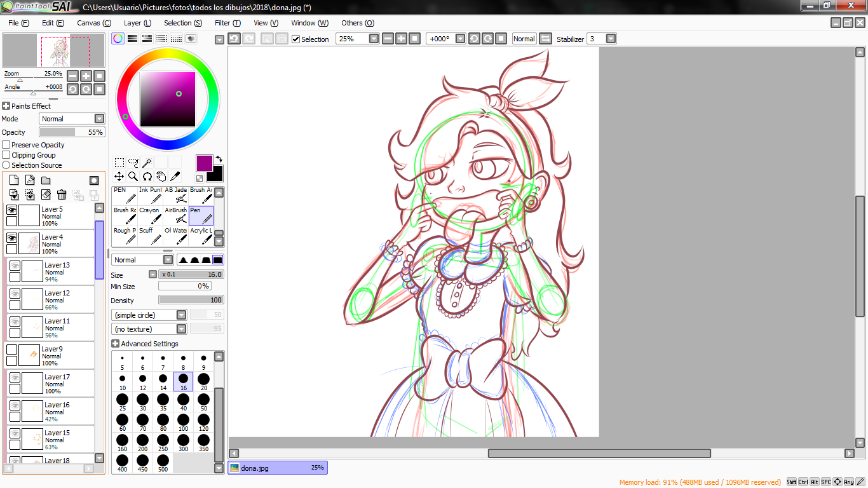Image resolution: width=868 pixels, height=488 pixels.
Task: Select the rectangular Selection tool
Action: [x=119, y=163]
